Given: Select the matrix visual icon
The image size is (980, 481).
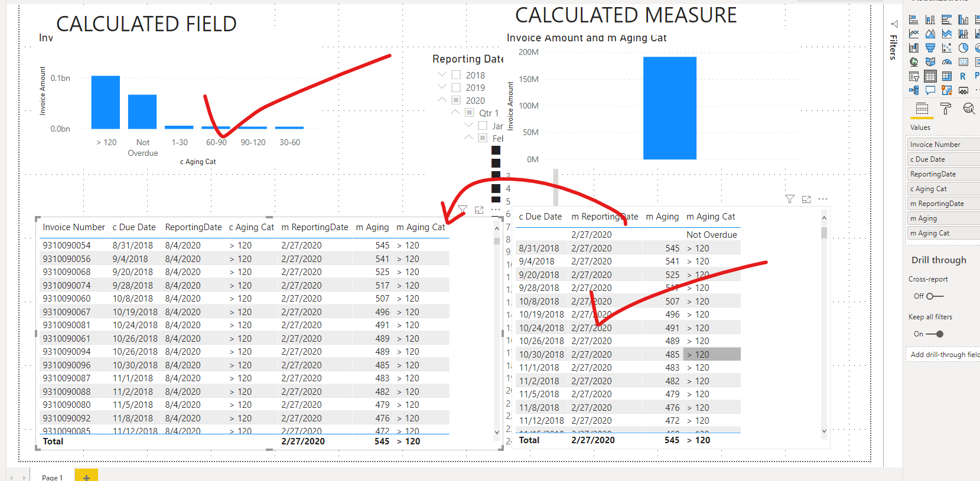Looking at the screenshot, I should pos(947,76).
